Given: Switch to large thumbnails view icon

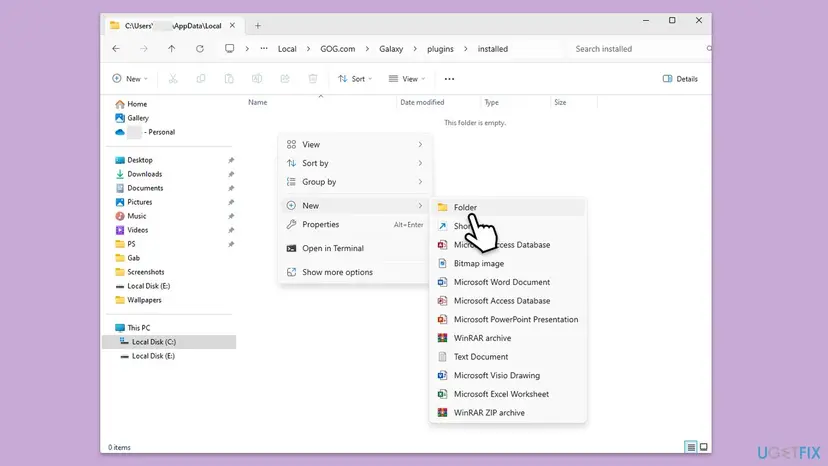Looking at the screenshot, I should click(x=703, y=447).
